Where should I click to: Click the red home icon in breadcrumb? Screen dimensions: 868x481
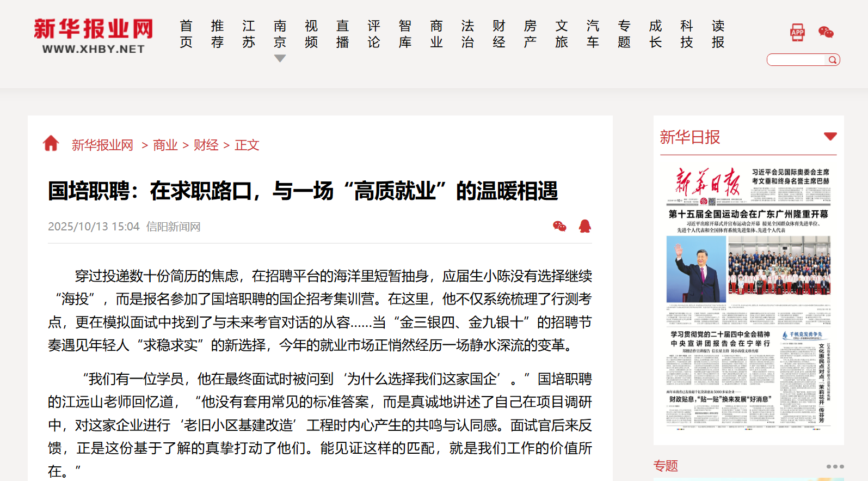pyautogui.click(x=51, y=144)
